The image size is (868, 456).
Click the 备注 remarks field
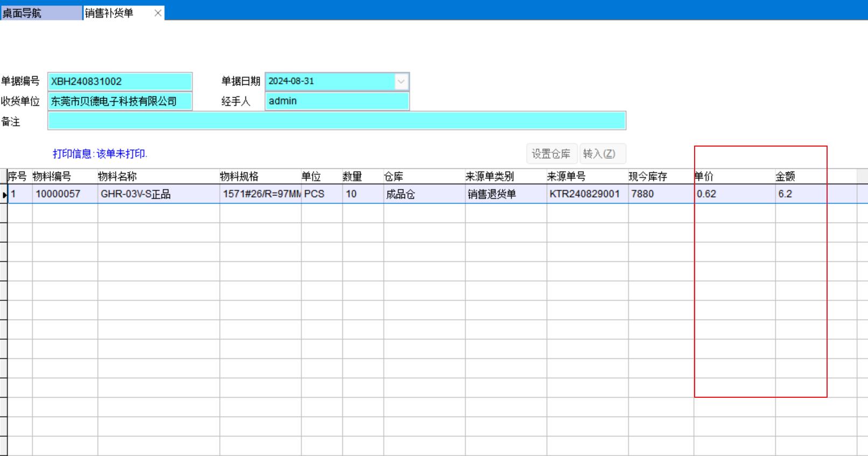(337, 121)
